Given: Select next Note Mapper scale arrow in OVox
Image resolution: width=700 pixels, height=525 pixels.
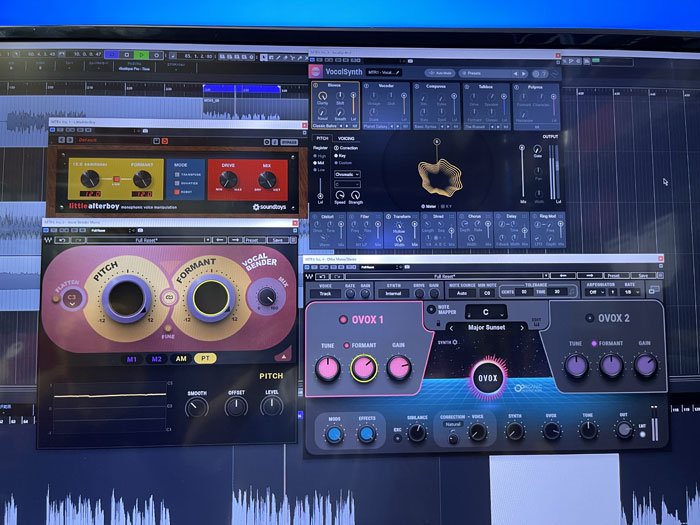Looking at the screenshot, I should (x=521, y=328).
